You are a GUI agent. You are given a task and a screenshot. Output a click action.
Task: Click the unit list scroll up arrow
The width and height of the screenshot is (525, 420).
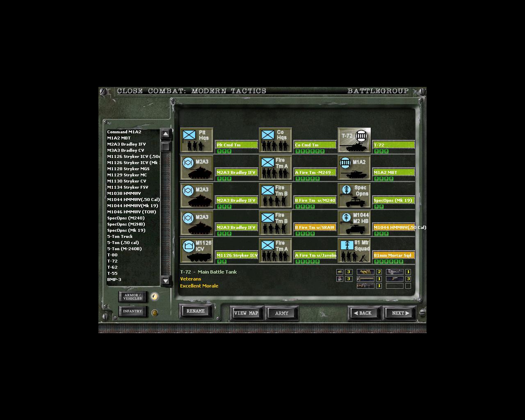166,134
